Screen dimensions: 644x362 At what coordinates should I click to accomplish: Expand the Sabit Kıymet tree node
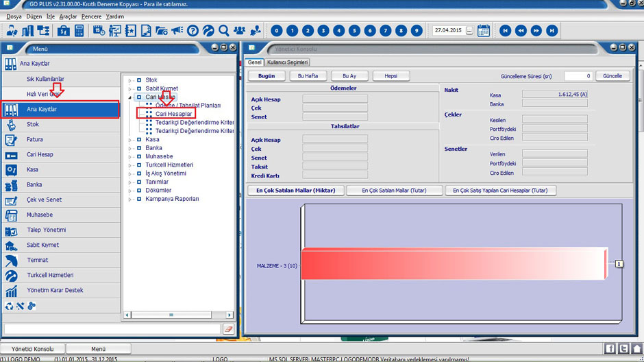129,88
